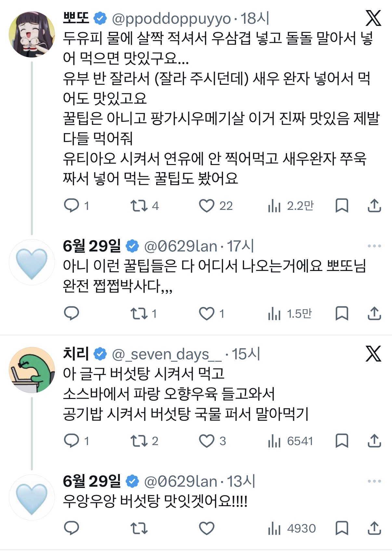Viewport: 392px width, 551px height.
Task: Bookmark 뽀또's tweet
Action: tap(342, 206)
